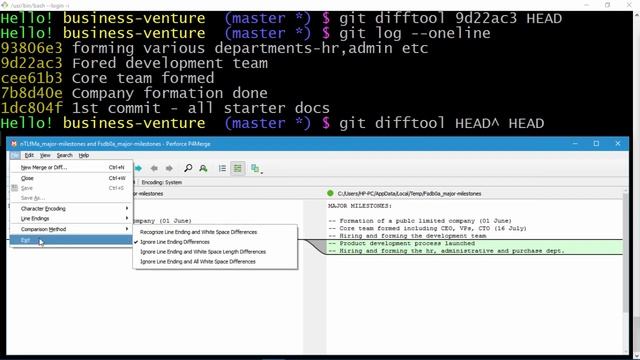Open the Search menu

[64, 156]
